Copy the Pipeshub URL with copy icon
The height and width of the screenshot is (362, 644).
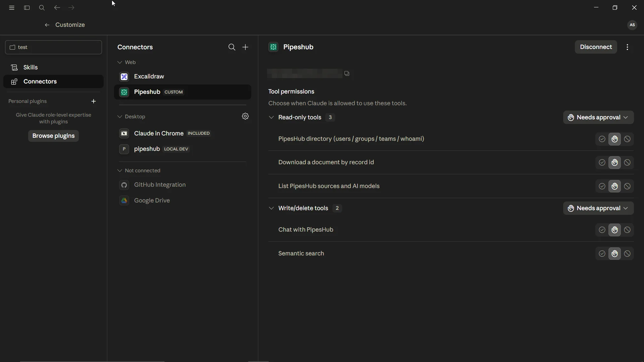347,73
